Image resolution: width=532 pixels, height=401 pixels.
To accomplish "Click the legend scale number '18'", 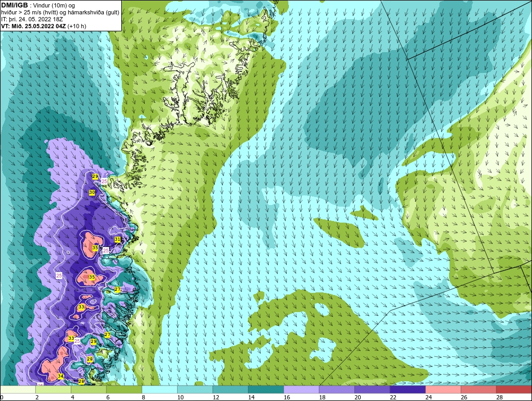I will (x=322, y=397).
